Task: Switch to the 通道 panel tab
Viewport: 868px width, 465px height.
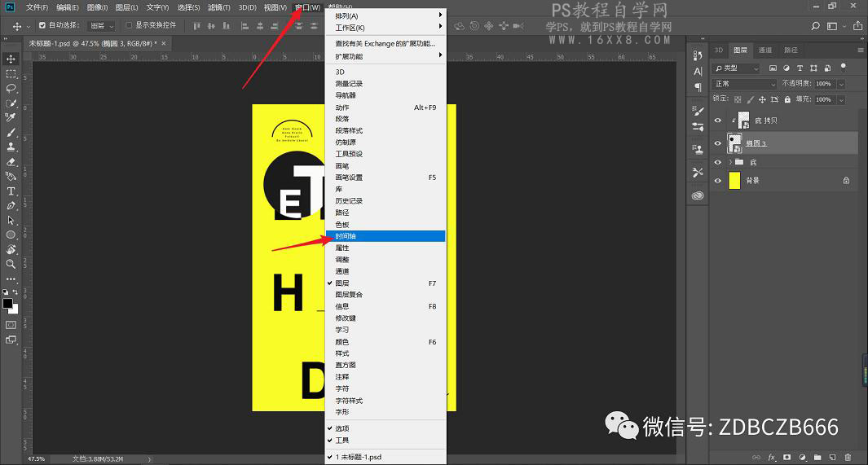Action: click(x=764, y=50)
